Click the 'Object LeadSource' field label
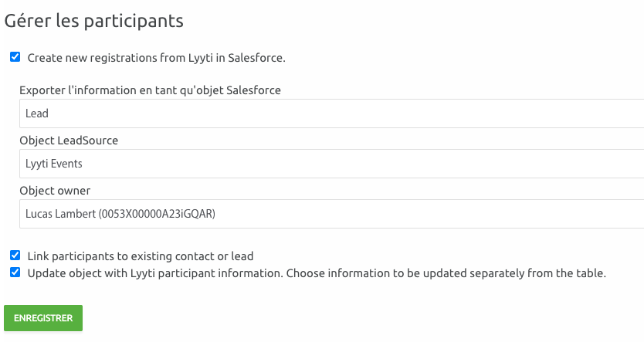Image resolution: width=644 pixels, height=342 pixels. (69, 141)
